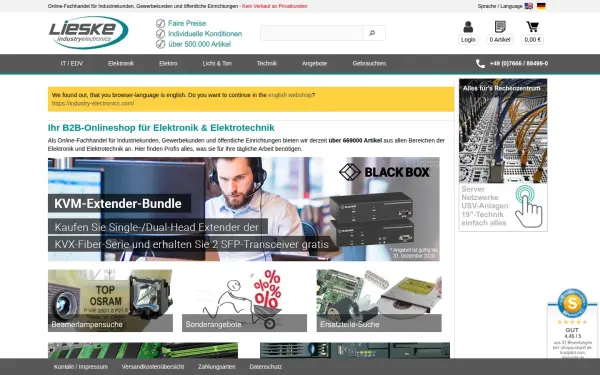Screen dimensions: 600x375
Task: Click the checkmark beside Faire Preise
Action: pos(160,24)
